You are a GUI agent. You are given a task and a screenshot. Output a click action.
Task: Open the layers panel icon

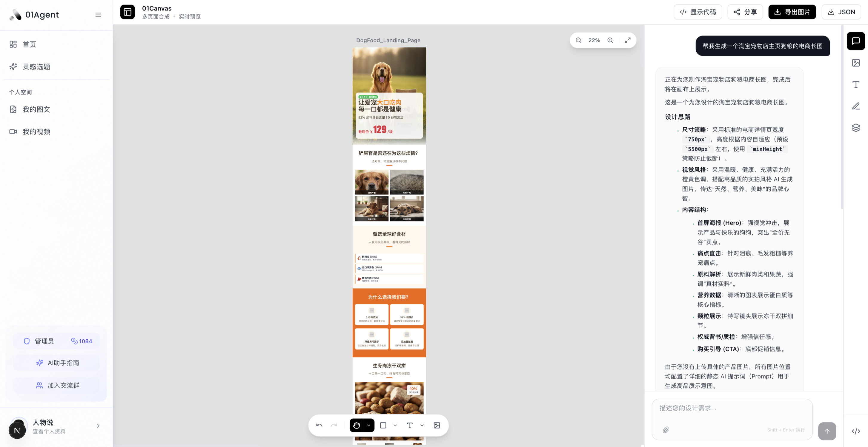coord(856,128)
